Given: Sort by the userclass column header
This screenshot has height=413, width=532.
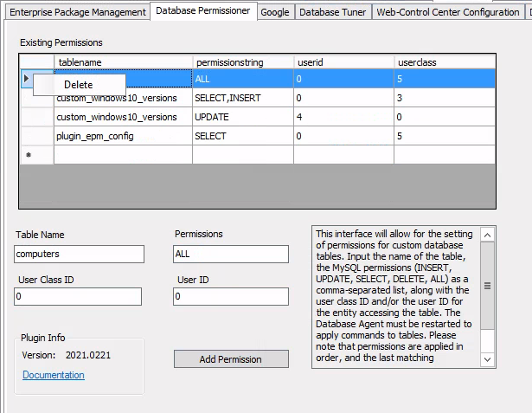Looking at the screenshot, I should (444, 62).
